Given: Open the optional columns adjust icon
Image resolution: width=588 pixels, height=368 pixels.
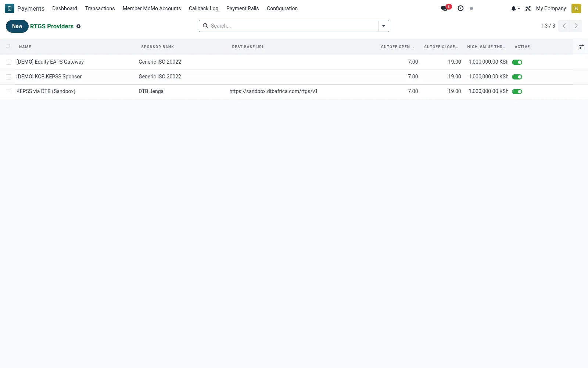Looking at the screenshot, I should (581, 47).
